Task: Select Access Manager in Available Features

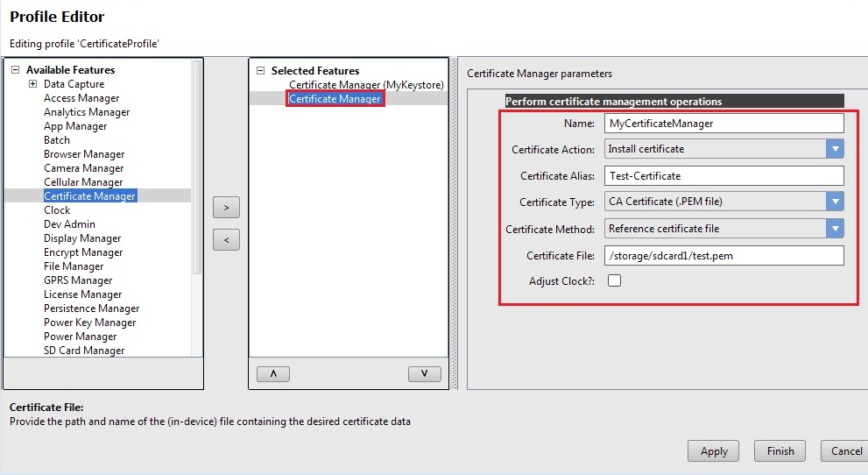Action: pos(81,98)
